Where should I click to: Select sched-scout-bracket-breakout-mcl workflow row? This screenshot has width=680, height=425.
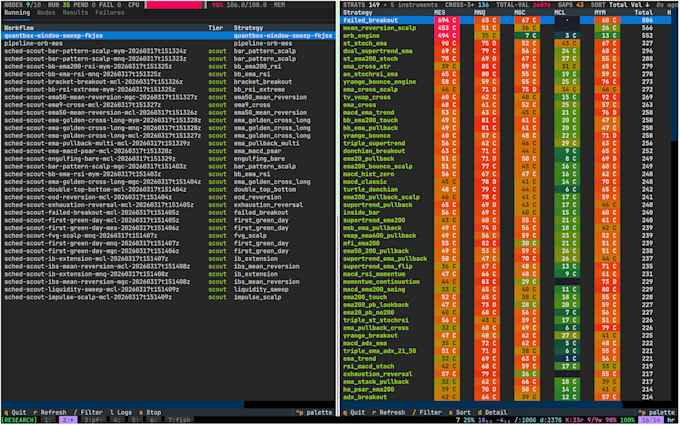(168, 82)
